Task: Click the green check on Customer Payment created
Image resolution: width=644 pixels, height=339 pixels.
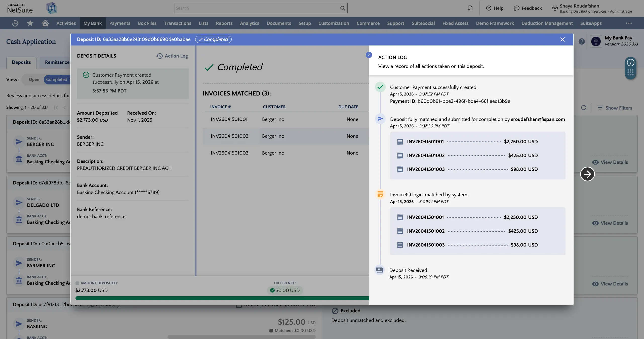Action: pyautogui.click(x=86, y=75)
